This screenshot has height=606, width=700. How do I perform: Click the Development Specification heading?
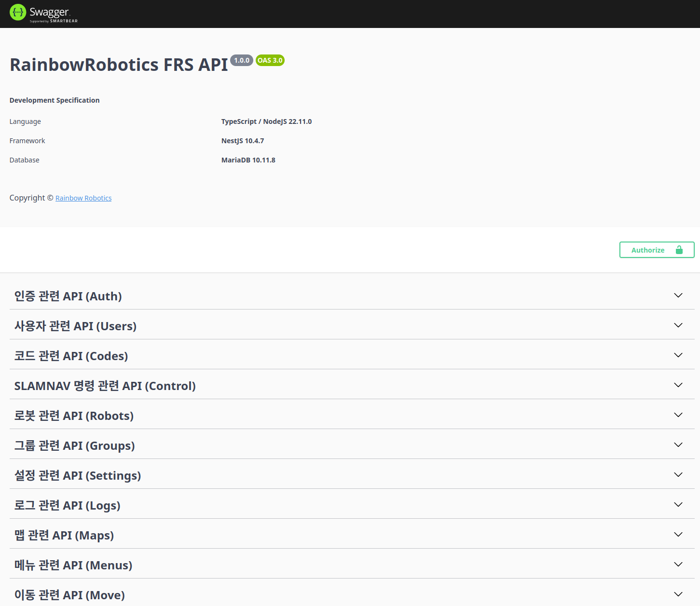[55, 100]
